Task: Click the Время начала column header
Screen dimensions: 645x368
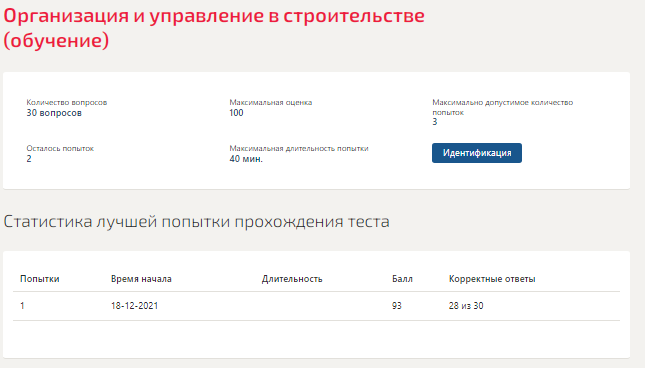Action: coord(141,279)
